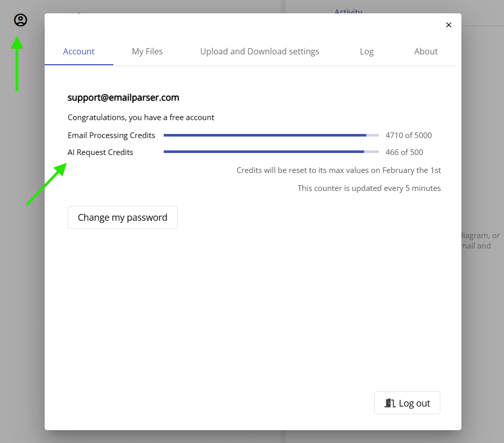The image size is (504, 443).
Task: Close the account settings dialog
Action: pyautogui.click(x=449, y=25)
